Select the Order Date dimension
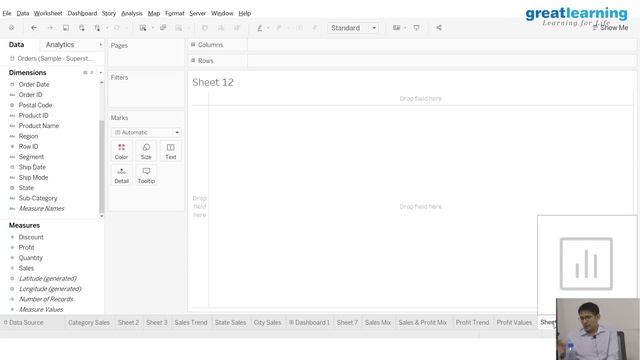This screenshot has height=360, width=640. [34, 84]
